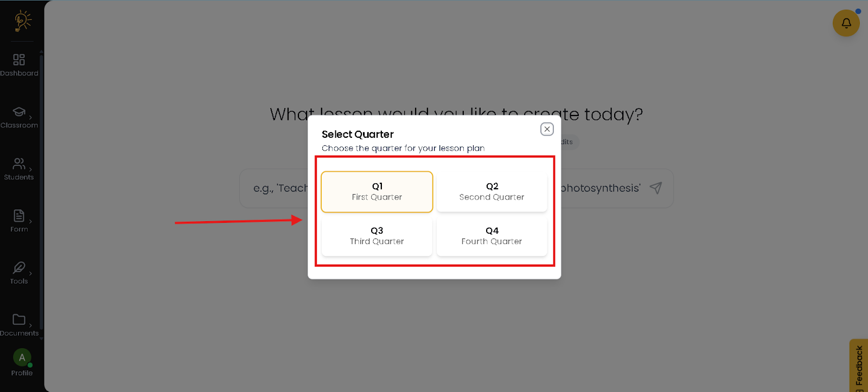
Task: Select Q3 Third Quarter option
Action: pos(377,236)
